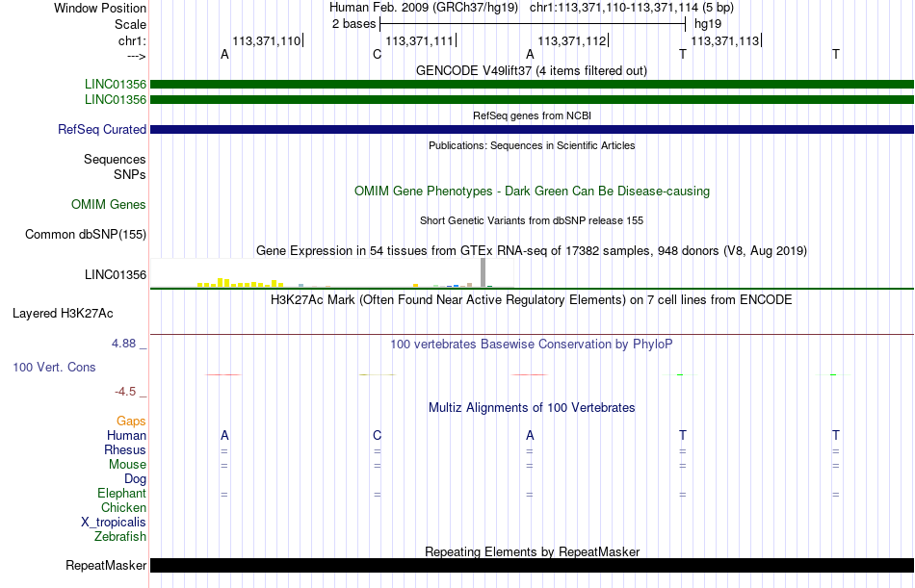Screen dimensions: 915x588
Task: Click the LINC01356 GTEx track label
Action: (x=115, y=274)
